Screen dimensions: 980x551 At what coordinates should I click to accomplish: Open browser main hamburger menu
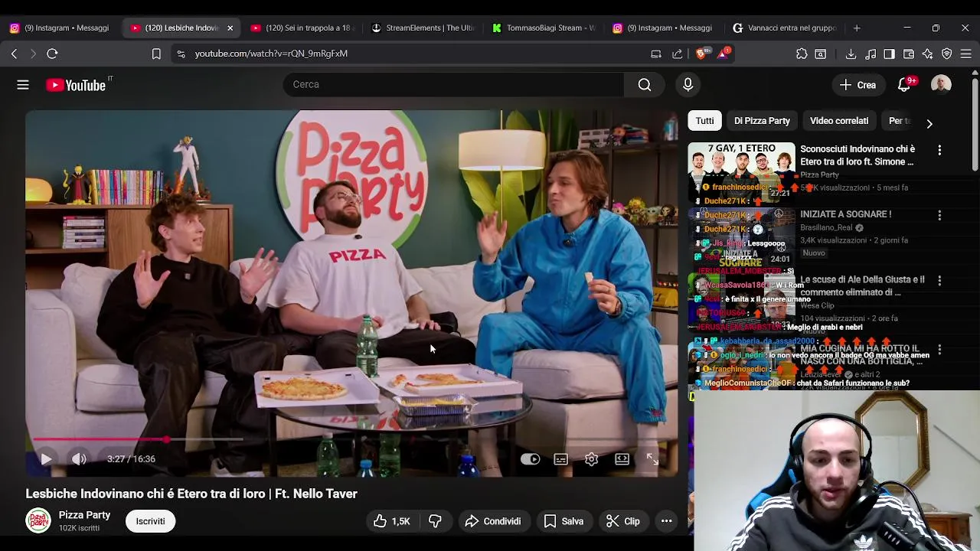pos(966,54)
